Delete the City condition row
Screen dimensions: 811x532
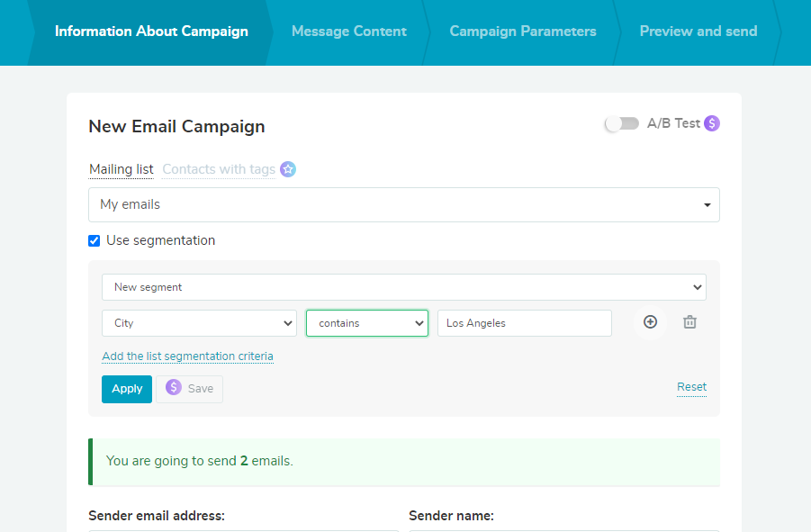689,321
